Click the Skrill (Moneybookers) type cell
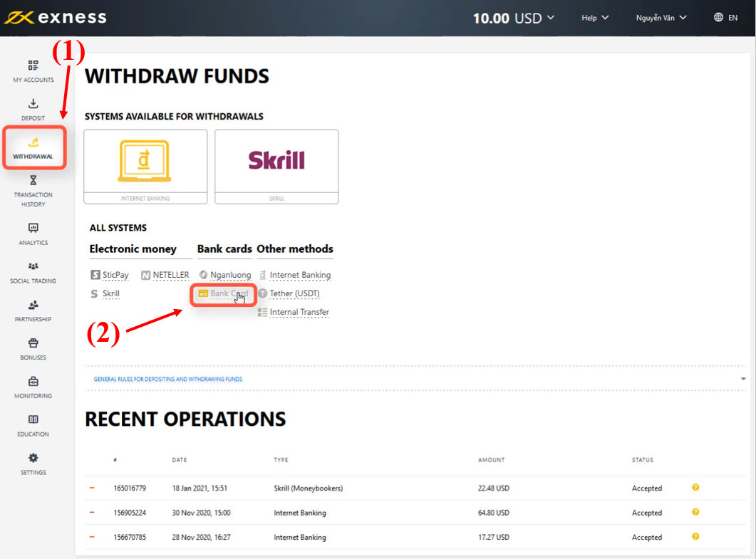 (309, 489)
